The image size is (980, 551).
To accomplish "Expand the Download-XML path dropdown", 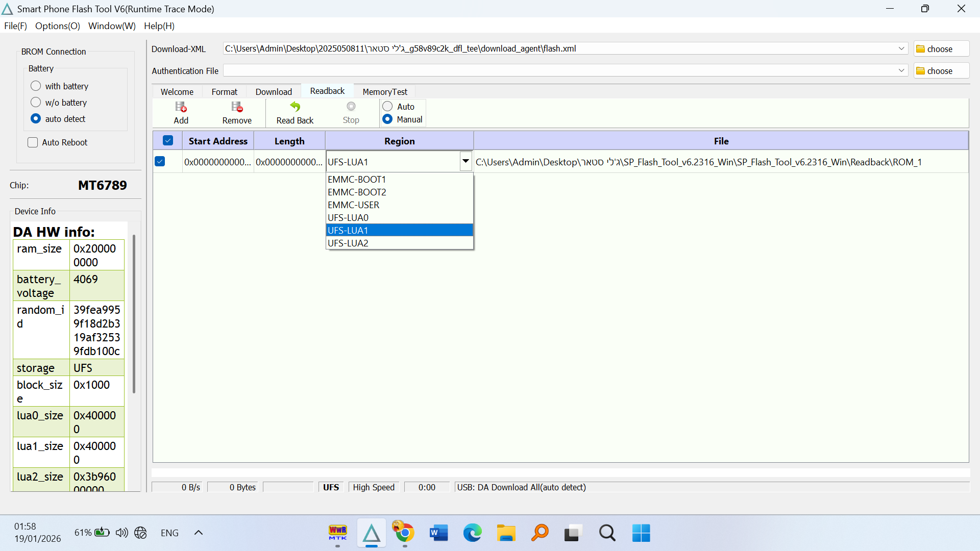I will [901, 48].
